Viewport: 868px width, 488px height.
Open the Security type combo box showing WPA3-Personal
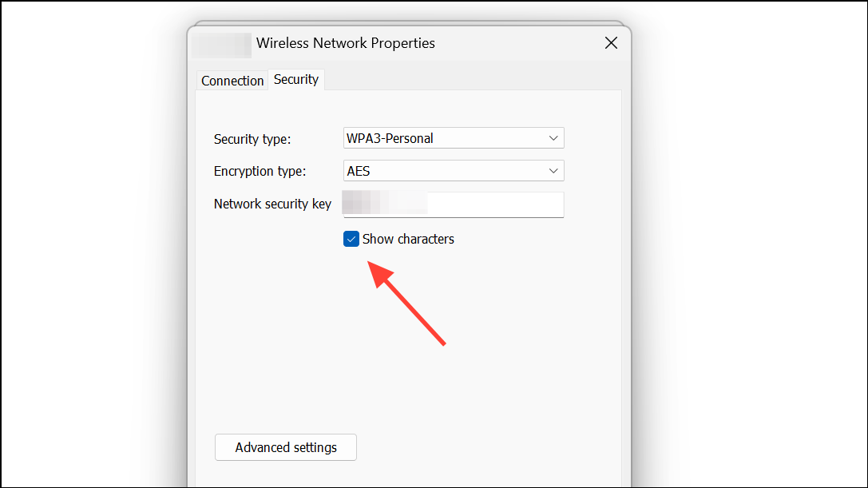pyautogui.click(x=454, y=138)
